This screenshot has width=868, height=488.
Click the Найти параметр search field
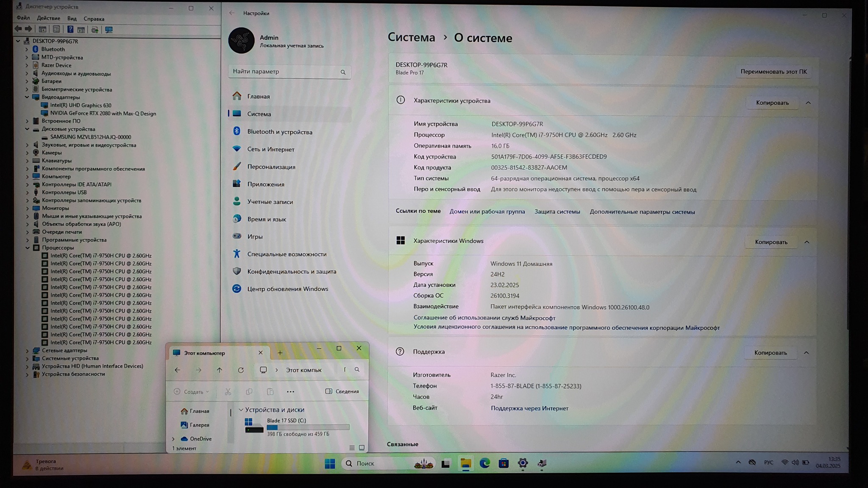pyautogui.click(x=284, y=72)
